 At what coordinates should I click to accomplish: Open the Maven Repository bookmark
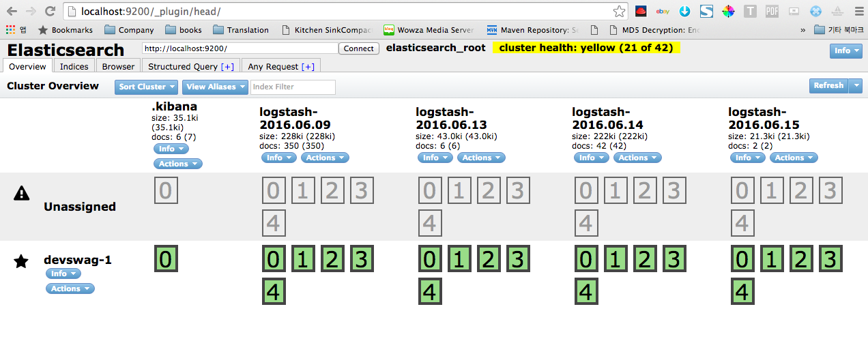pos(532,30)
